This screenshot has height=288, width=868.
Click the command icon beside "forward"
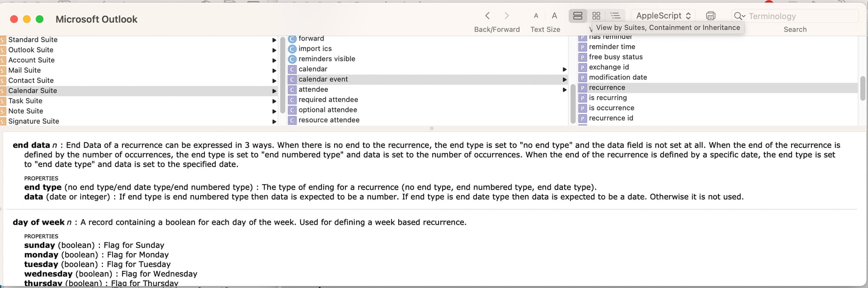(292, 39)
